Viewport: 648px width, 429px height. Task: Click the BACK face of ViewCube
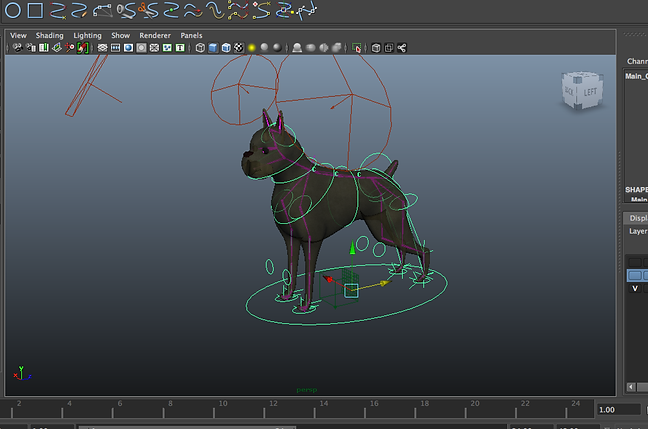[x=569, y=91]
